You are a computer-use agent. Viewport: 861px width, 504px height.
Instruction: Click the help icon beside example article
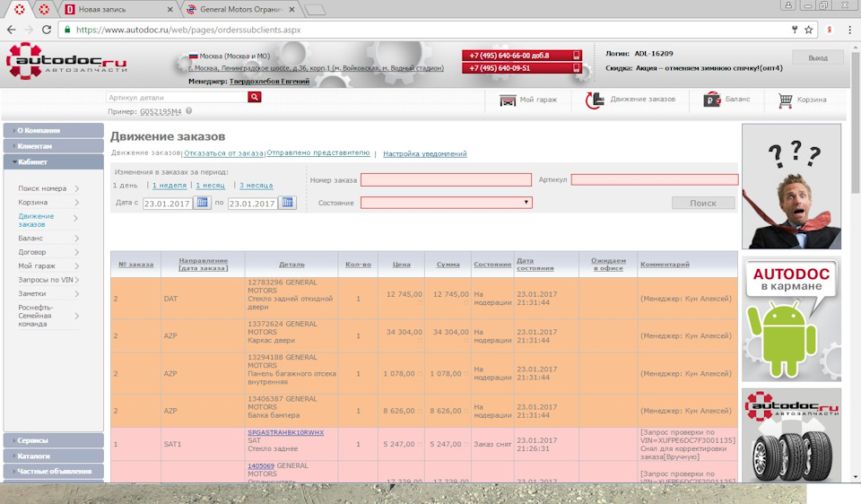click(189, 111)
